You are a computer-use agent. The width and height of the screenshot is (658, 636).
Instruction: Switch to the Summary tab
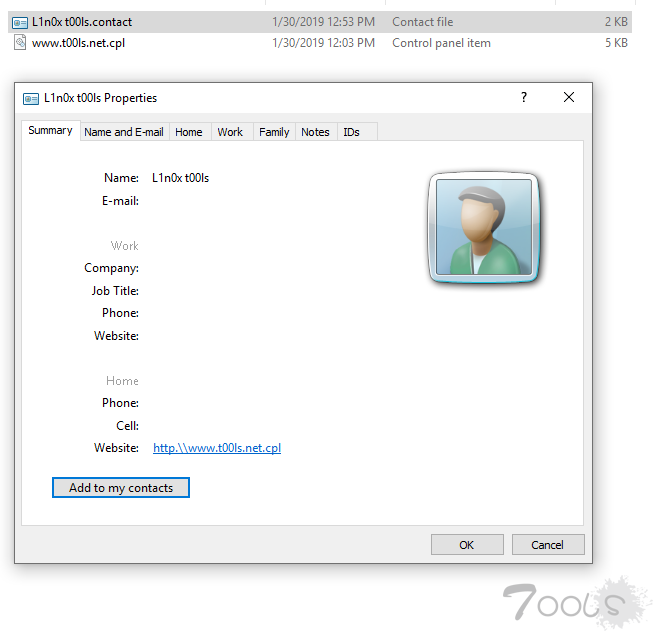[50, 130]
